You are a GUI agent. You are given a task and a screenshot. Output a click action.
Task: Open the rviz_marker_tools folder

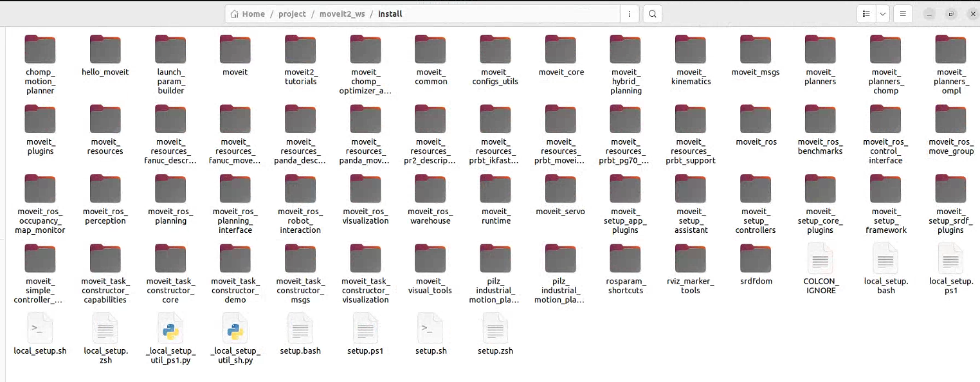(x=691, y=258)
